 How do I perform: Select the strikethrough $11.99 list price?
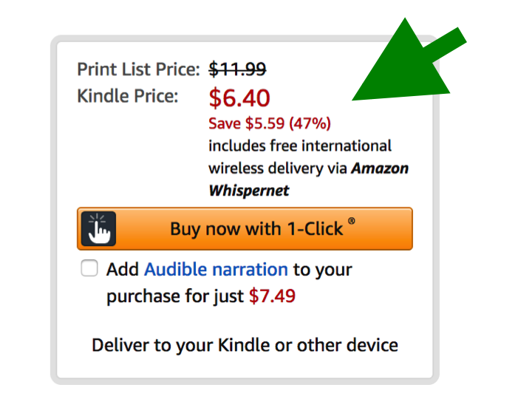pyautogui.click(x=237, y=69)
